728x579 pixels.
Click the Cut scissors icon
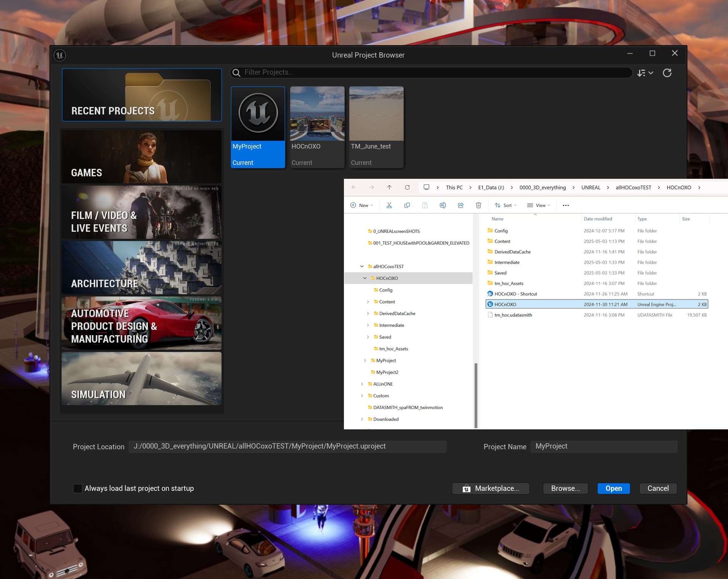pos(389,205)
